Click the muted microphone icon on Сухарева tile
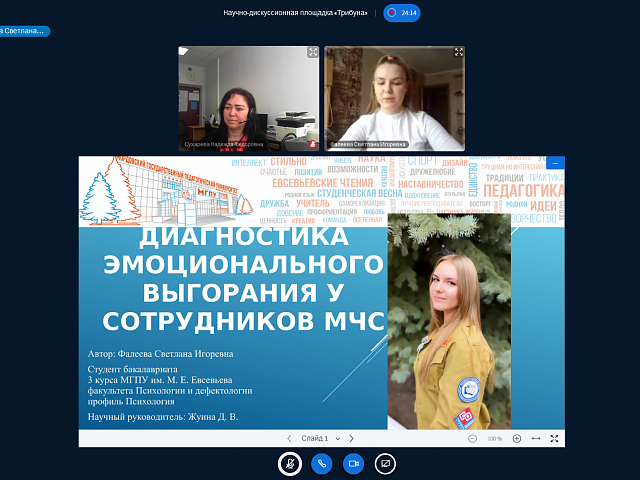 pos(313,144)
